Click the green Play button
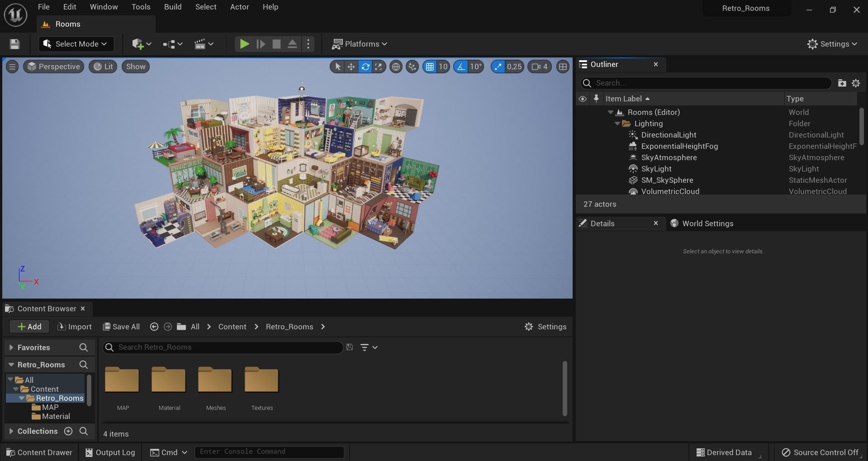This screenshot has width=868, height=461. tap(244, 44)
